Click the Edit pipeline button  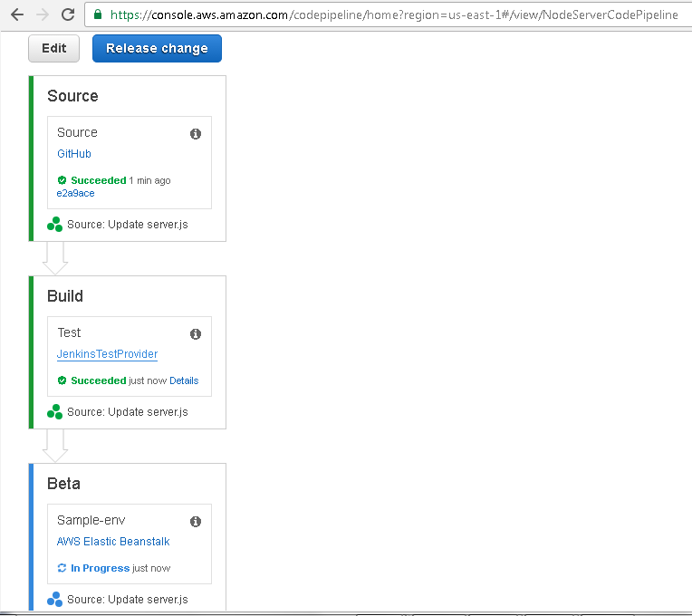point(53,48)
